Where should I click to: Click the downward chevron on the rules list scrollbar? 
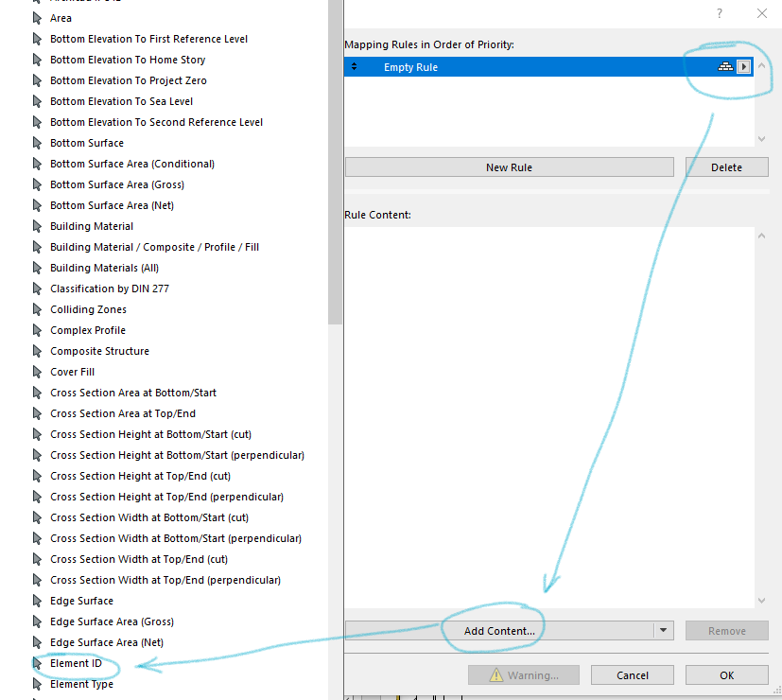(x=760, y=138)
